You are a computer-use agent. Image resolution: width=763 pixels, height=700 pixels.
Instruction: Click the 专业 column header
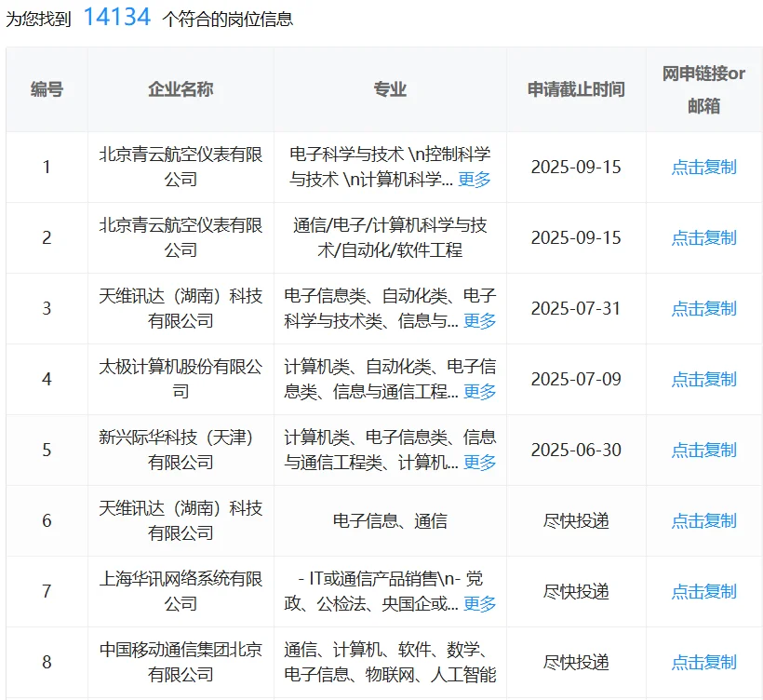(x=390, y=89)
